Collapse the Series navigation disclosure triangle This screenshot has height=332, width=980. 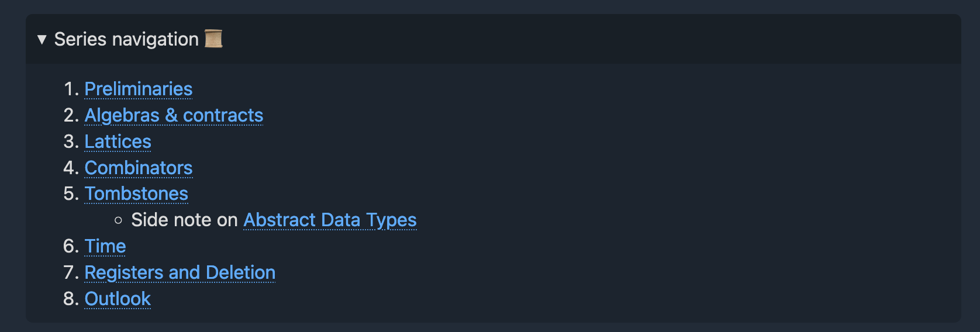42,40
